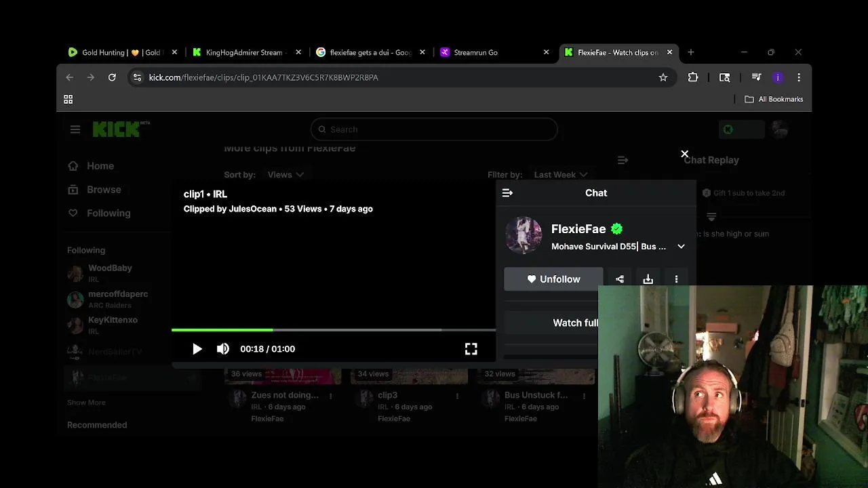Switch to flexiefae gets a dui tab
This screenshot has width=868, height=488.
pyautogui.click(x=370, y=52)
